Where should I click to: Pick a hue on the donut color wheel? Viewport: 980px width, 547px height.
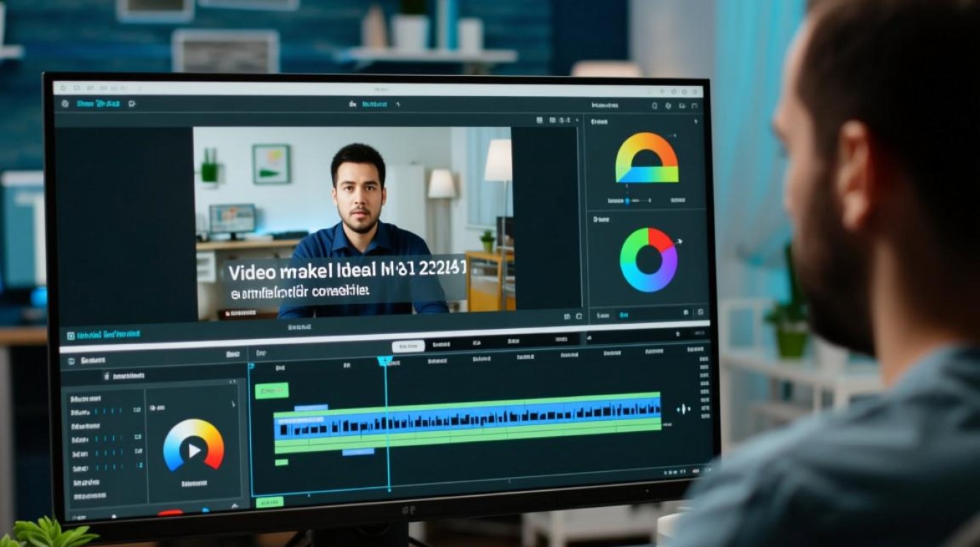point(648,260)
